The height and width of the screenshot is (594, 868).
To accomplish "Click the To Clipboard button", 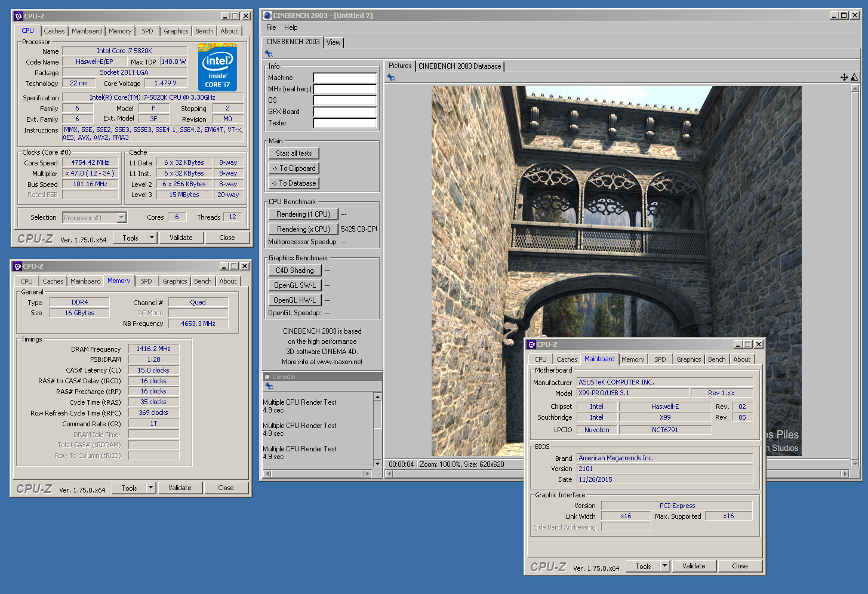I will click(294, 168).
